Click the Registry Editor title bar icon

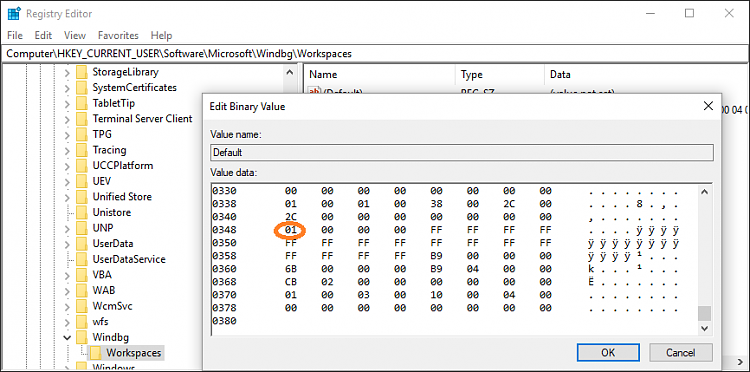pyautogui.click(x=14, y=13)
